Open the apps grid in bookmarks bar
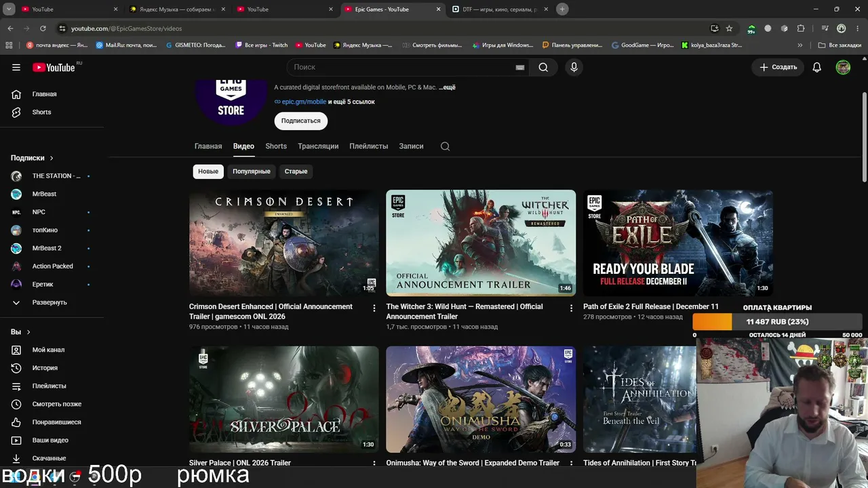This screenshot has height=488, width=868. (x=9, y=45)
